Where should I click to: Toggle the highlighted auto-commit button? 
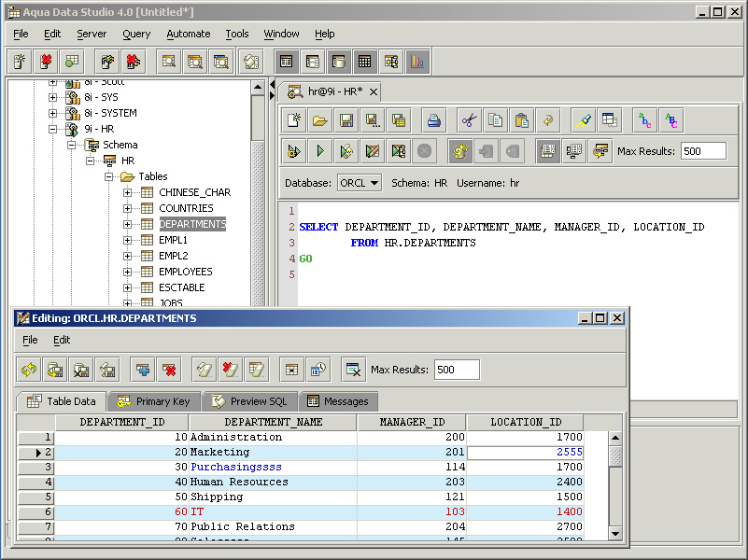459,150
